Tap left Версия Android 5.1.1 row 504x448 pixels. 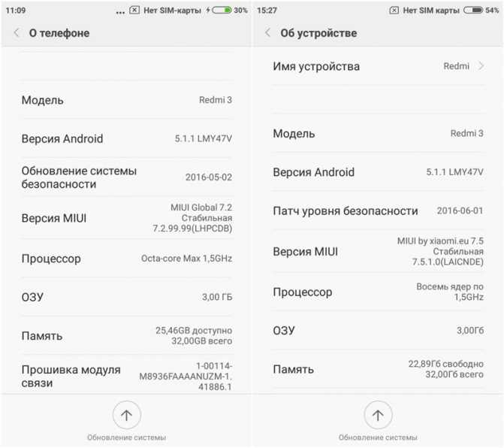[127, 138]
